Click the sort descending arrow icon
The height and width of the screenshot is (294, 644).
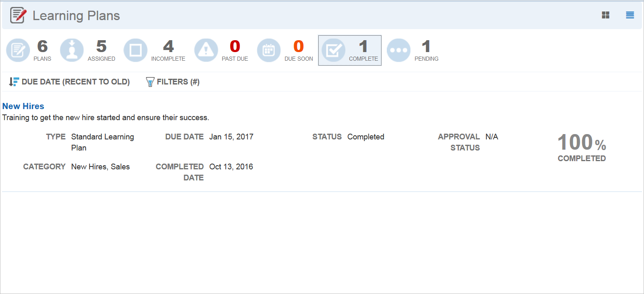14,82
